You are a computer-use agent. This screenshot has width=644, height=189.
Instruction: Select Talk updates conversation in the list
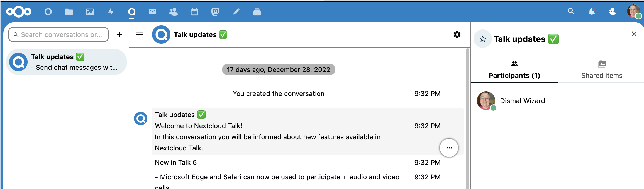[66, 62]
